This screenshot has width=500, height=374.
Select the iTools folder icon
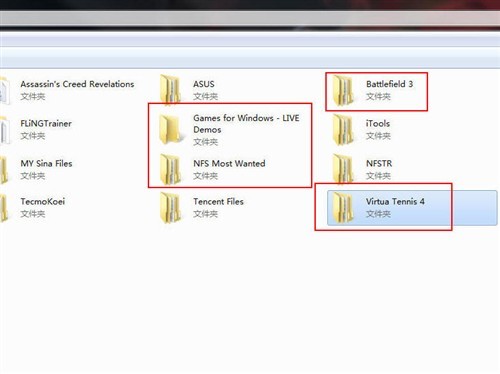[343, 129]
